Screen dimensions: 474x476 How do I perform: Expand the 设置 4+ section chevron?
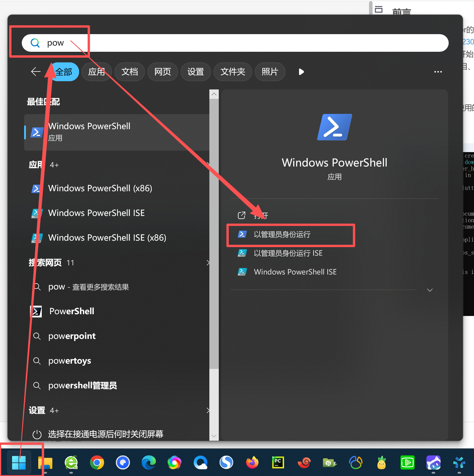(208, 410)
